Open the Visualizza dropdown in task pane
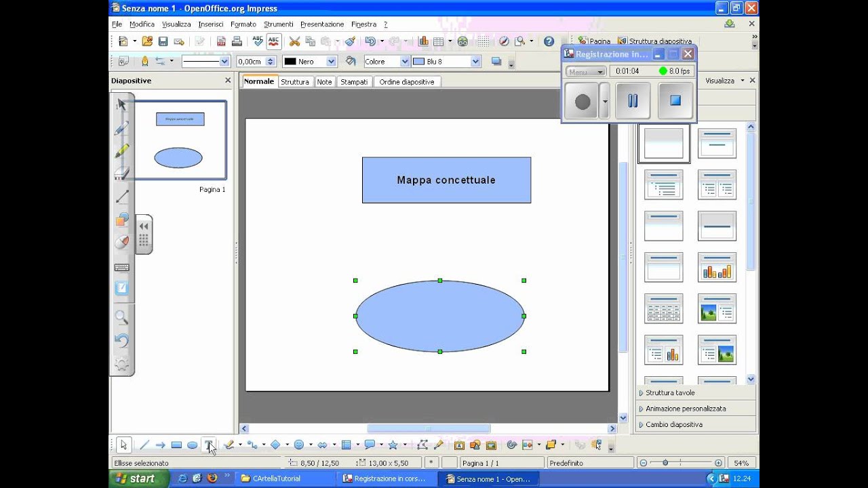Image resolution: width=868 pixels, height=488 pixels. [x=724, y=80]
